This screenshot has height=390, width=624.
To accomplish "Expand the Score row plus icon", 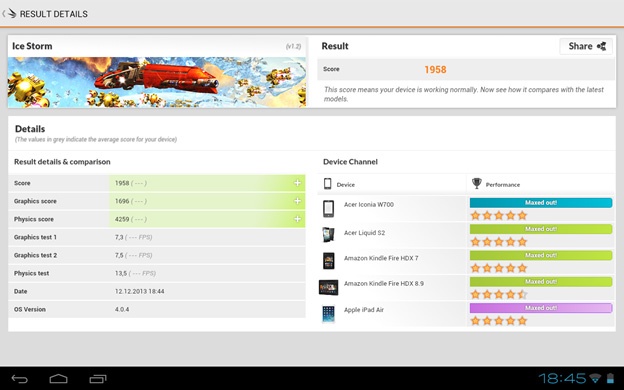I will (297, 183).
